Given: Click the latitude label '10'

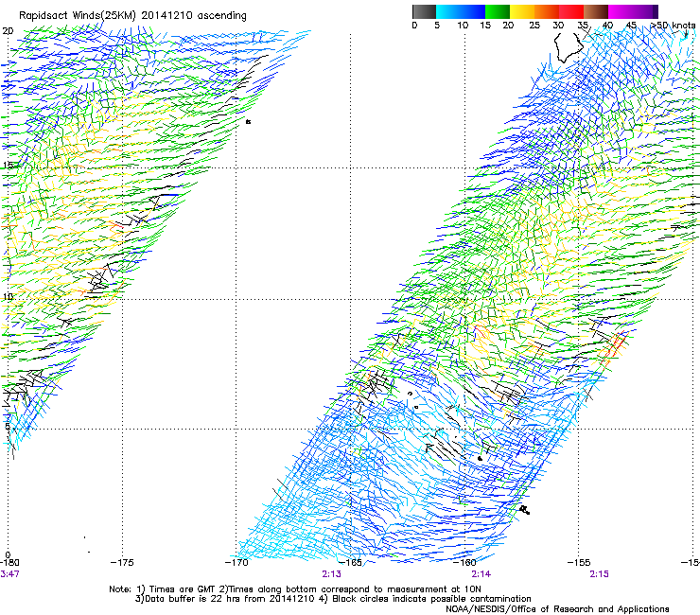Looking at the screenshot, I should (8, 296).
